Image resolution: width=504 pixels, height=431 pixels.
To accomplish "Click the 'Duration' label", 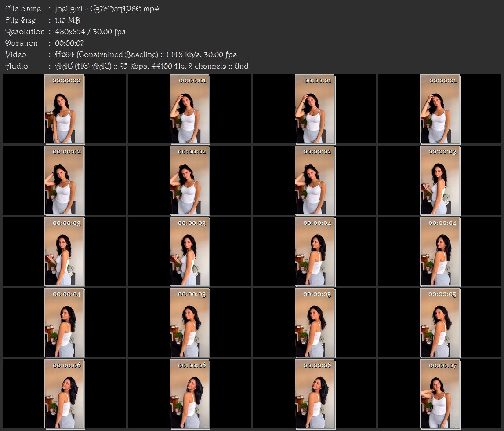I will pos(22,43).
